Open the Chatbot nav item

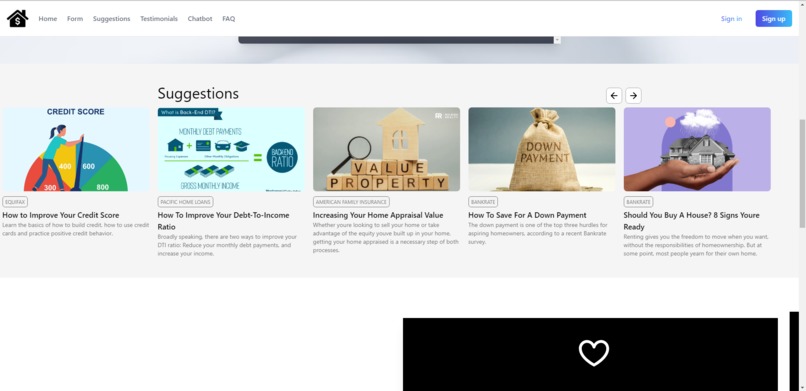[x=200, y=18]
